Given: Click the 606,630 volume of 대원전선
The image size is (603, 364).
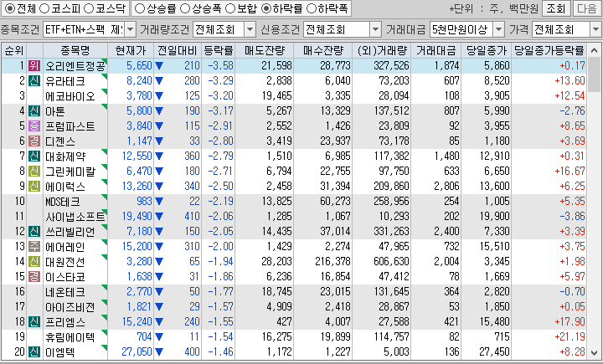Looking at the screenshot, I should point(391,261).
